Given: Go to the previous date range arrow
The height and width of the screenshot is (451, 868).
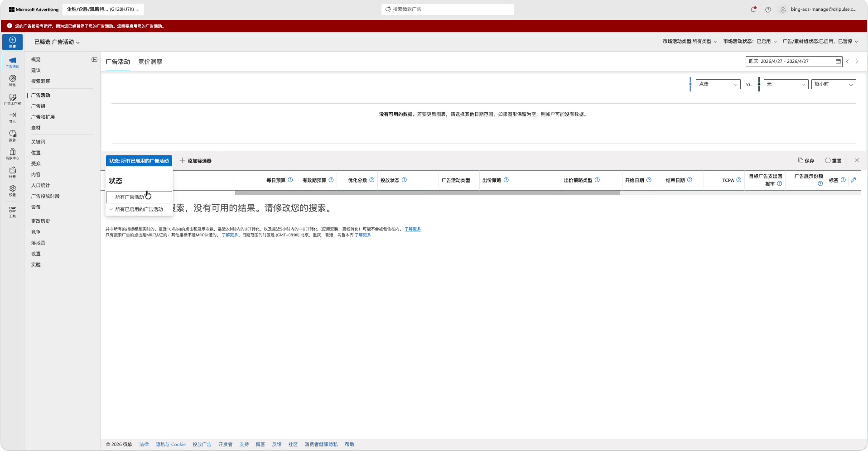Looking at the screenshot, I should (x=847, y=61).
